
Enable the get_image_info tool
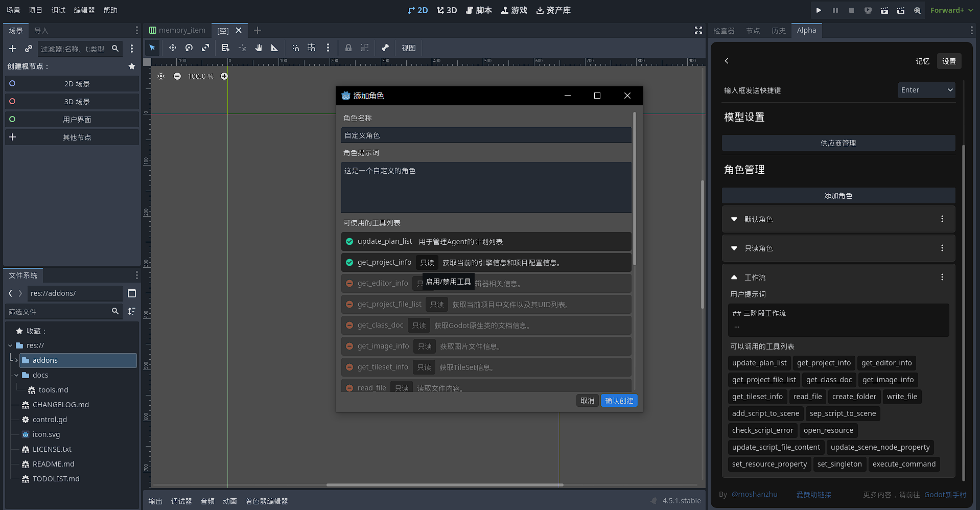click(349, 346)
